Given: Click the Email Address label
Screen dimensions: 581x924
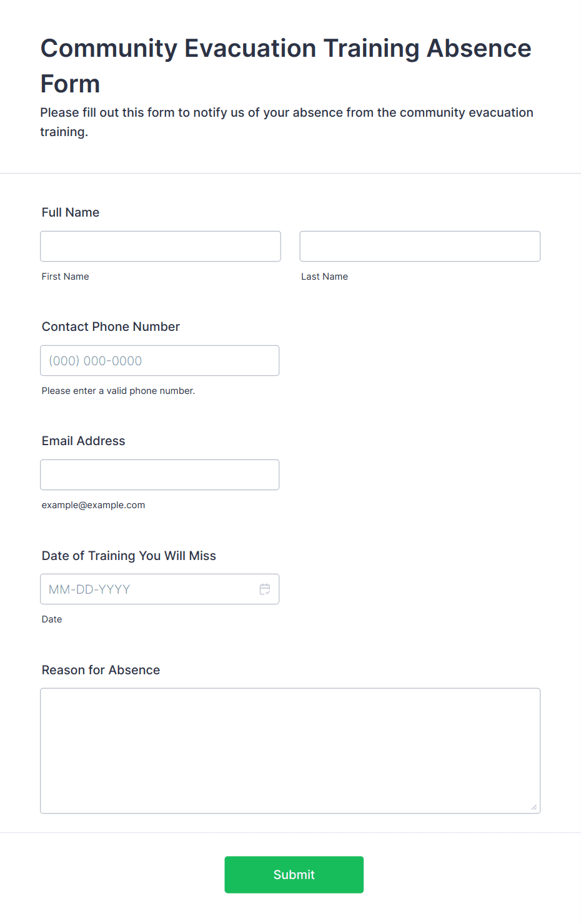Looking at the screenshot, I should [83, 441].
